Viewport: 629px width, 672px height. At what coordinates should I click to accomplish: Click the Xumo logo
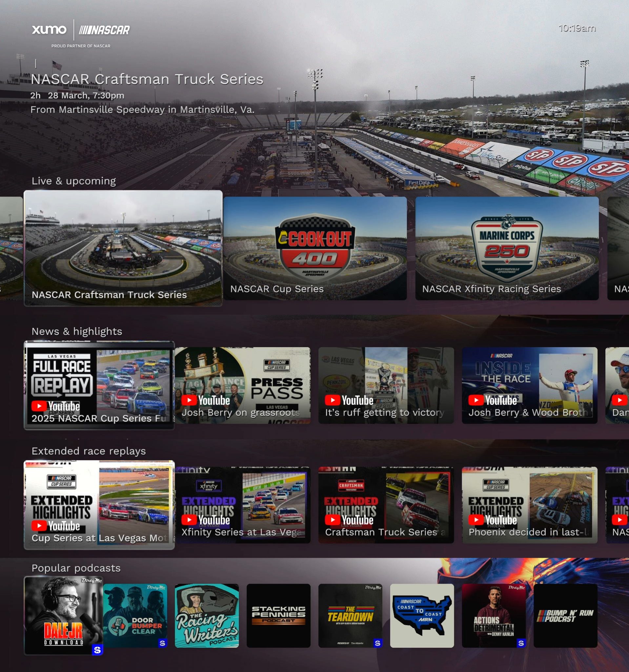click(49, 30)
